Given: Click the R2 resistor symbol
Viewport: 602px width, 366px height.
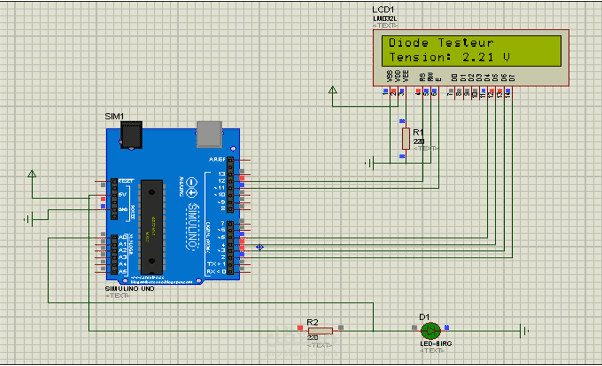Looking at the screenshot, I should (x=321, y=331).
